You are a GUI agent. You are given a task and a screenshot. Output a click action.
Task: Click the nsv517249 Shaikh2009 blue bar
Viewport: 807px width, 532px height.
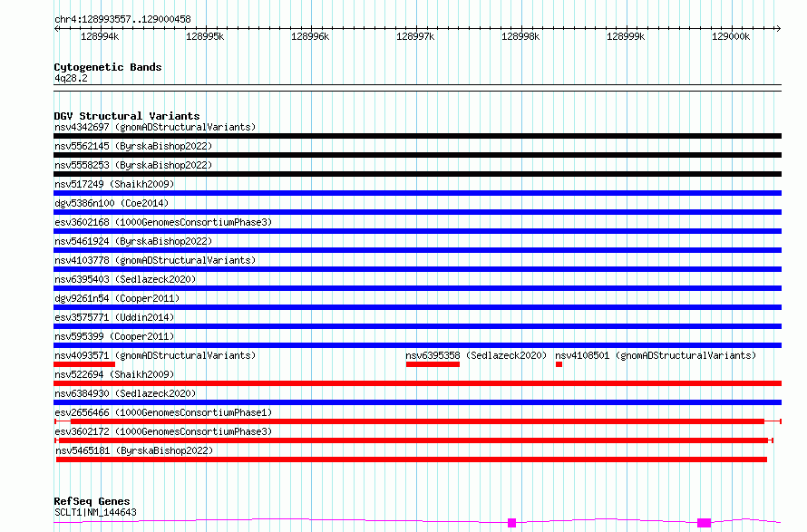coord(417,193)
